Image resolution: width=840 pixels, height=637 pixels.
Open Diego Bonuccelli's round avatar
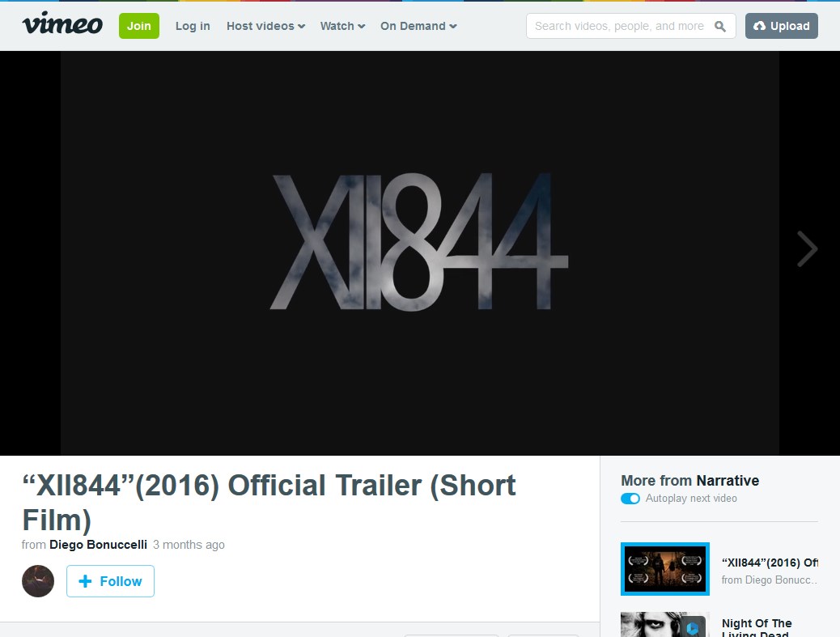click(x=38, y=581)
